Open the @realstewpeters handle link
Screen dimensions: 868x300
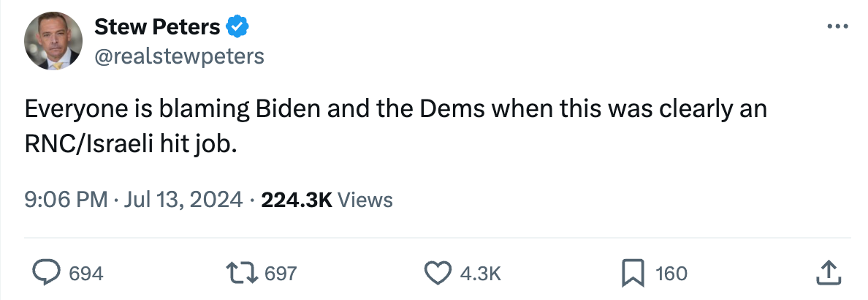pyautogui.click(x=179, y=56)
